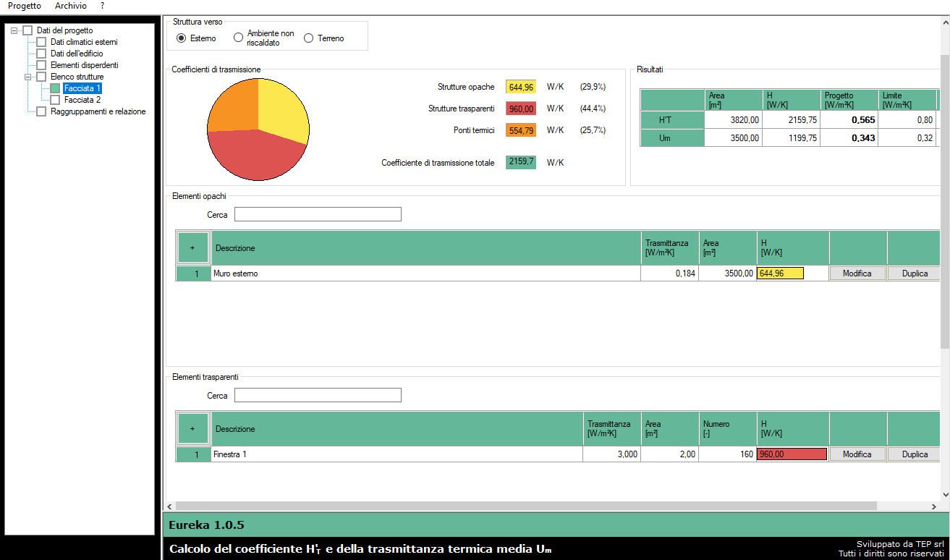Open the Archivio menu

click(x=71, y=6)
